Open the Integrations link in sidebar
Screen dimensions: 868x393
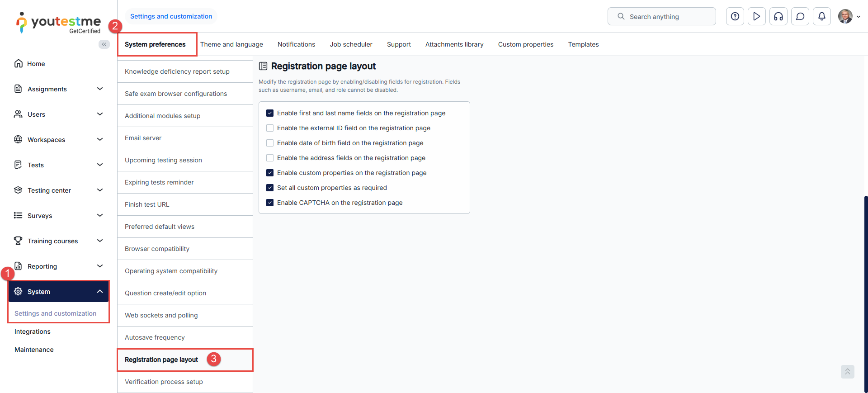click(x=33, y=331)
